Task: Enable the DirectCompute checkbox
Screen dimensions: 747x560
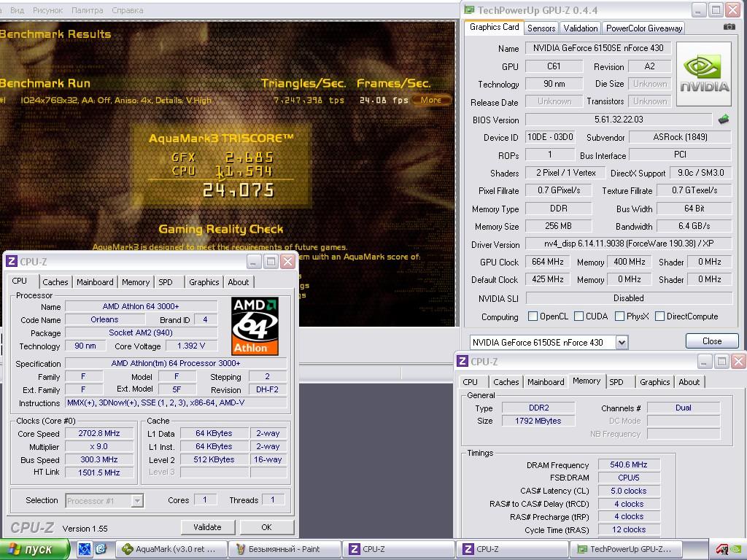Action: (x=659, y=316)
